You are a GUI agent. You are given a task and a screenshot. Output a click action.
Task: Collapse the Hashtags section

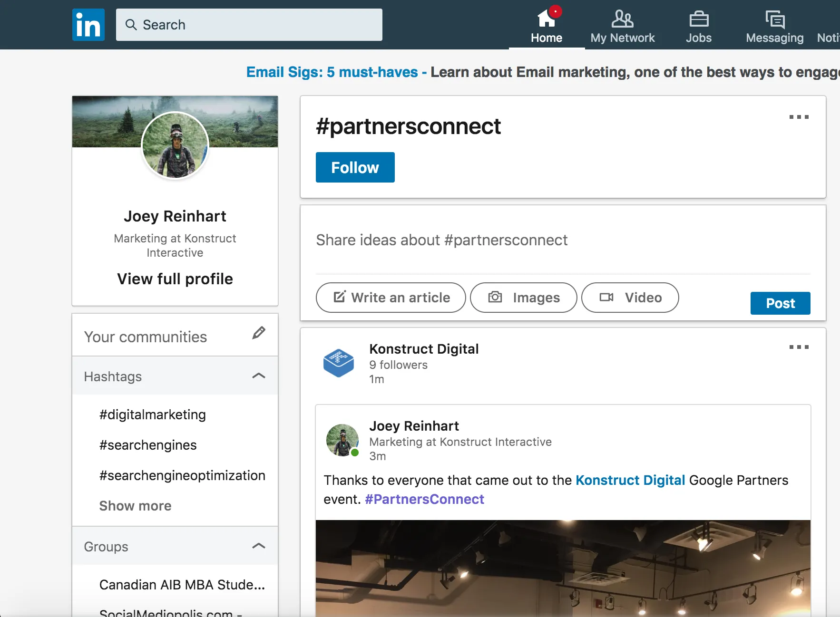(259, 376)
